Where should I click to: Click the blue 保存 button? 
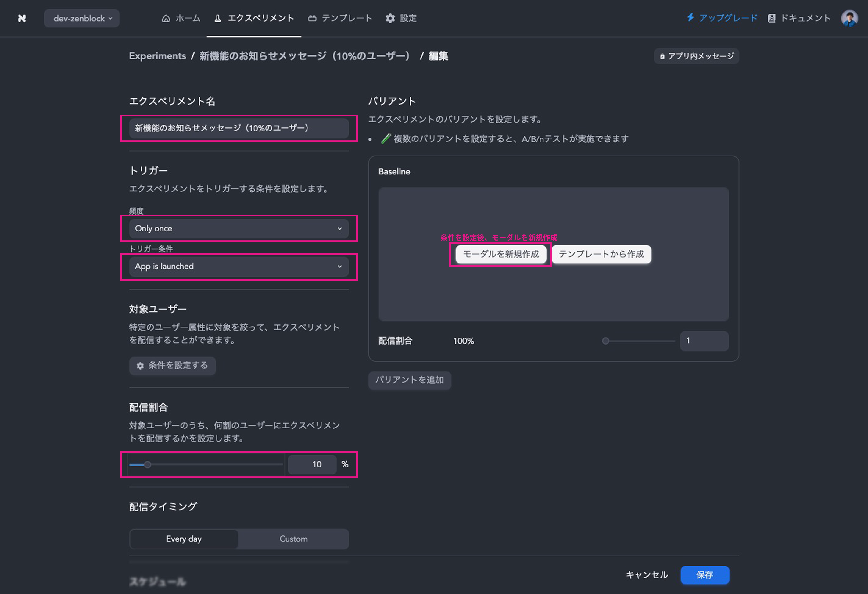click(705, 575)
